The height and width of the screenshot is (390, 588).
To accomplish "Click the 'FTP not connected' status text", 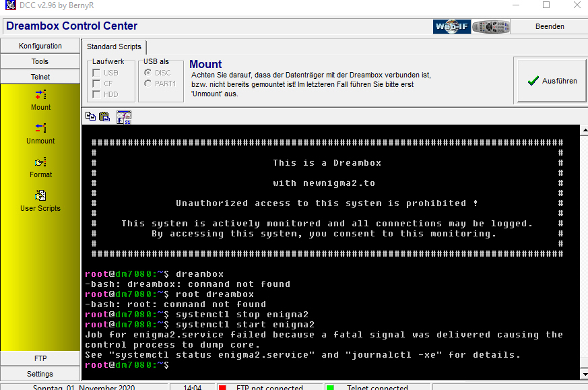I will (269, 387).
